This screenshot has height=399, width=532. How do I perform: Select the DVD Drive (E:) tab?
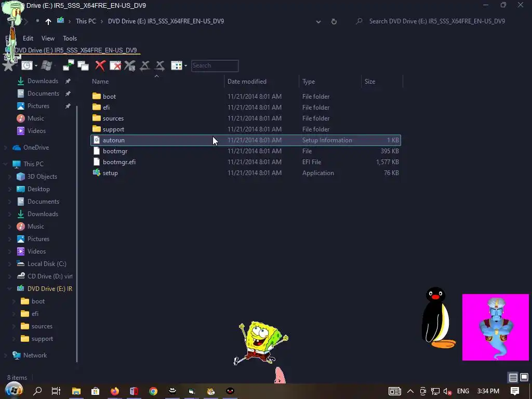click(x=72, y=50)
